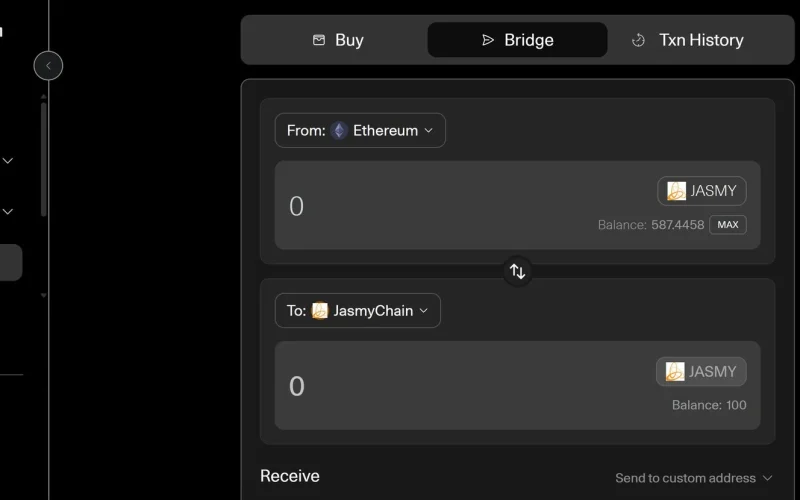Click the Buy tab card icon

click(319, 40)
